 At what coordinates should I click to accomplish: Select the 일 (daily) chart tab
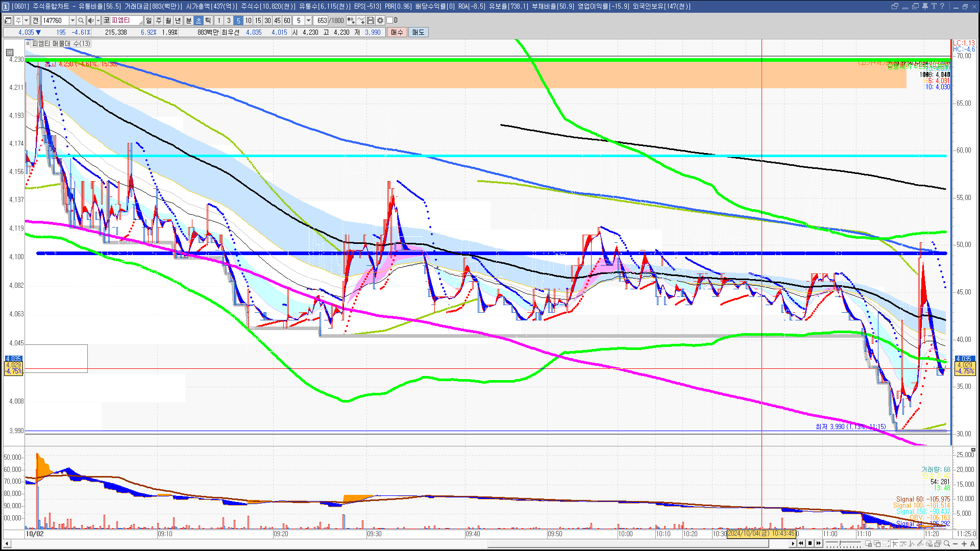coord(149,20)
